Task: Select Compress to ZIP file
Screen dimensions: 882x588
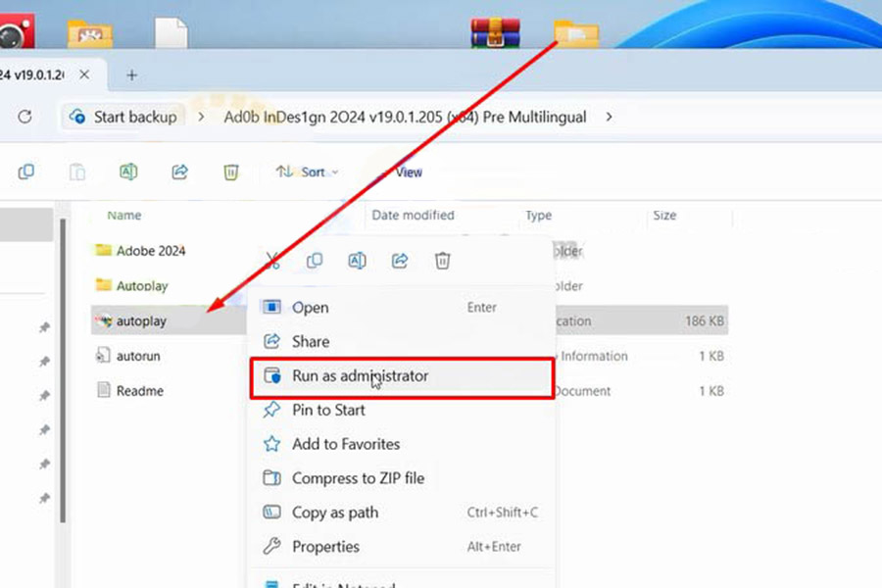Action: pyautogui.click(x=358, y=478)
